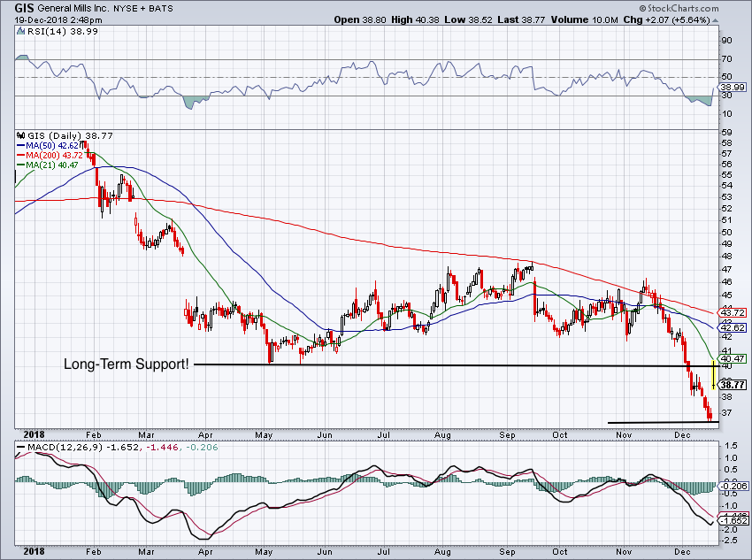752x560 pixels.
Task: Select the High 40.38 value
Action: coord(415,20)
